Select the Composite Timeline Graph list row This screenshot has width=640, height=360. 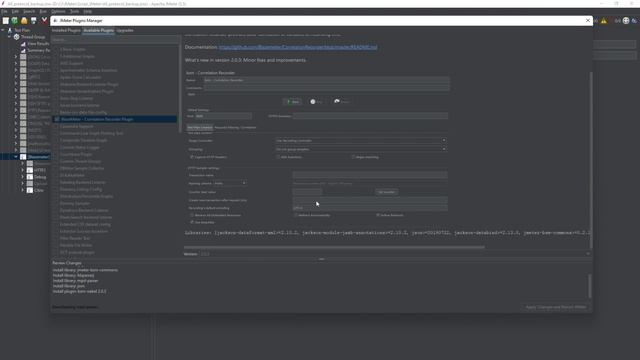pos(84,140)
